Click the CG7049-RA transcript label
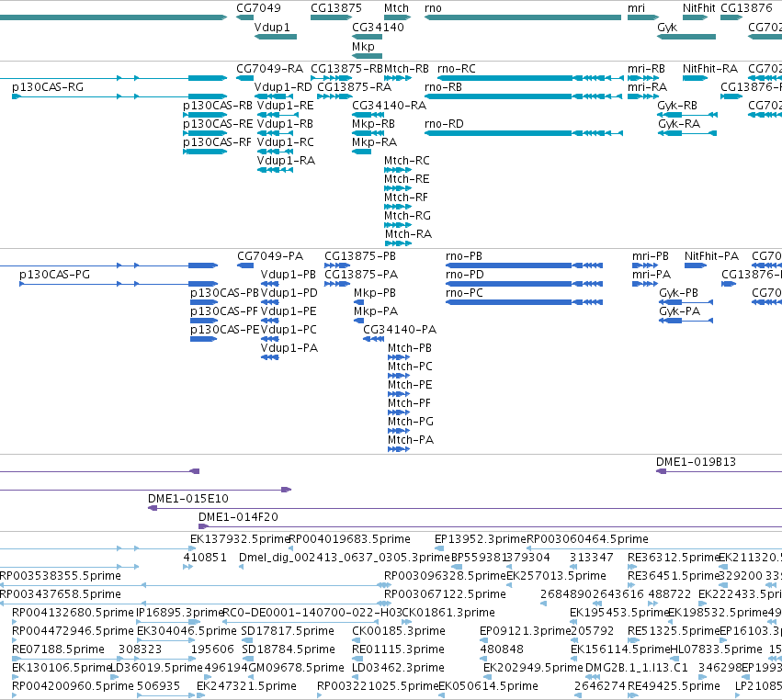The image size is (782, 700). click(x=269, y=69)
